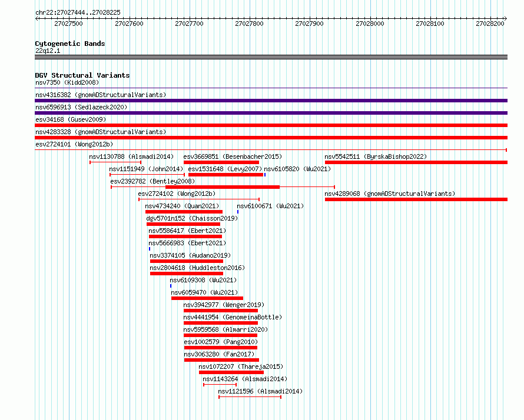The image size is (524, 420).
Task: Select nsv3942977 (Wenger2019) label
Action: tap(224, 305)
